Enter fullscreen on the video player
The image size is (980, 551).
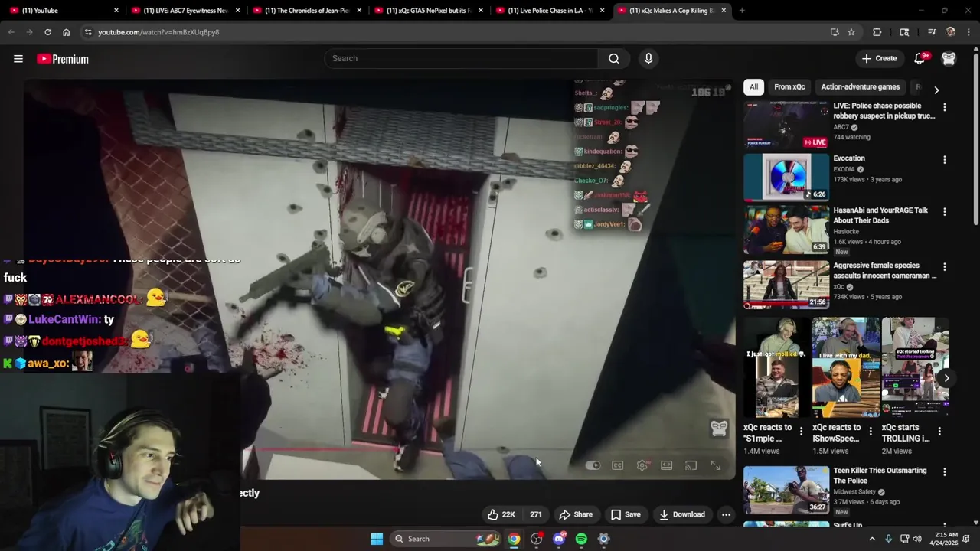click(715, 465)
